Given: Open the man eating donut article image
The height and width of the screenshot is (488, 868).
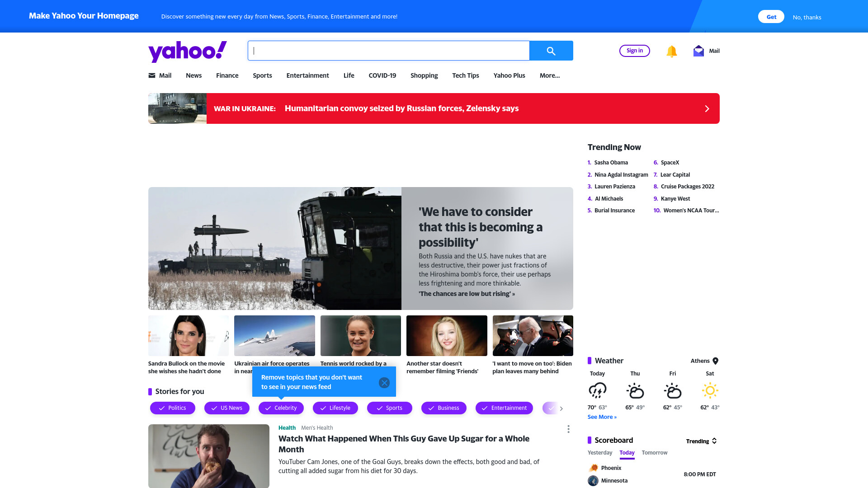Looking at the screenshot, I should point(209,456).
